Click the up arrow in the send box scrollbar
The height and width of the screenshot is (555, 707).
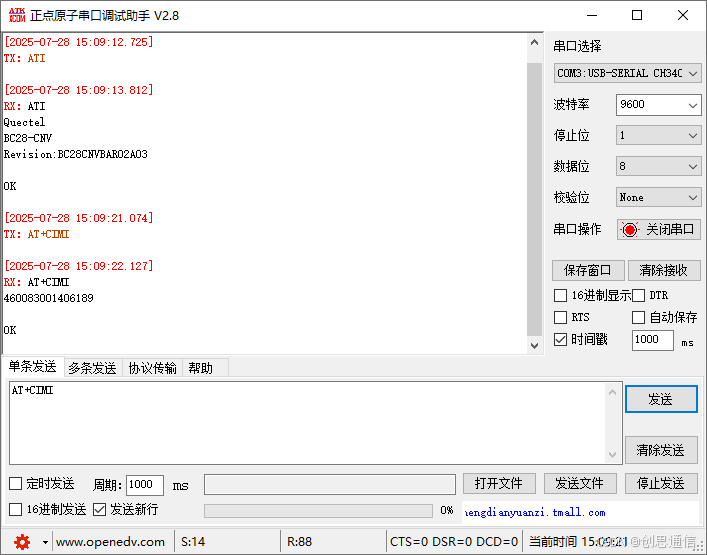coord(612,392)
